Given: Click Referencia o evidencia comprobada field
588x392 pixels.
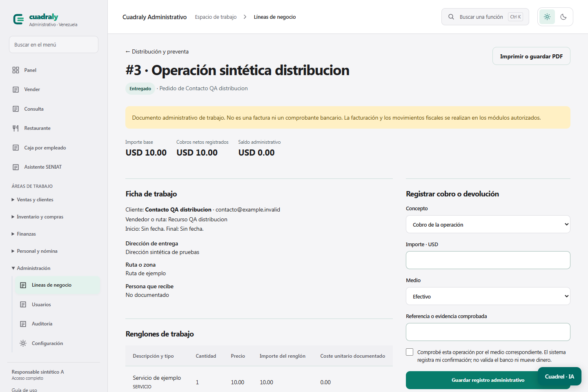Looking at the screenshot, I should (488, 332).
